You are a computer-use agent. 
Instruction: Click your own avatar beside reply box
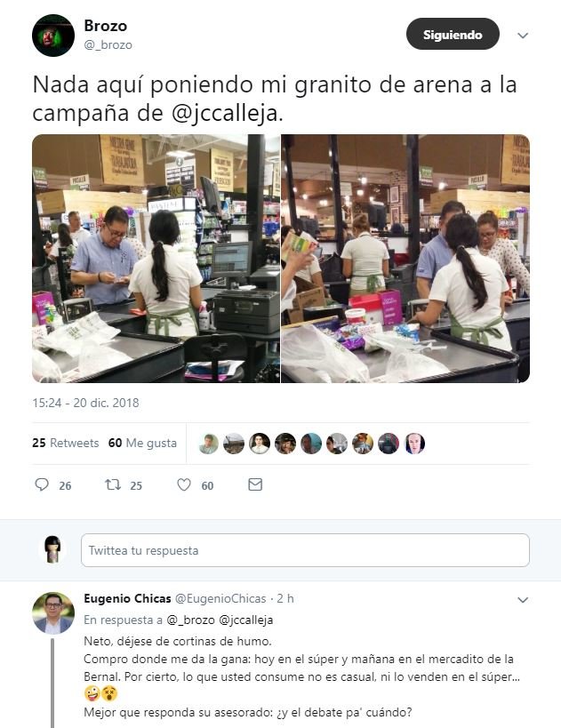point(52,549)
